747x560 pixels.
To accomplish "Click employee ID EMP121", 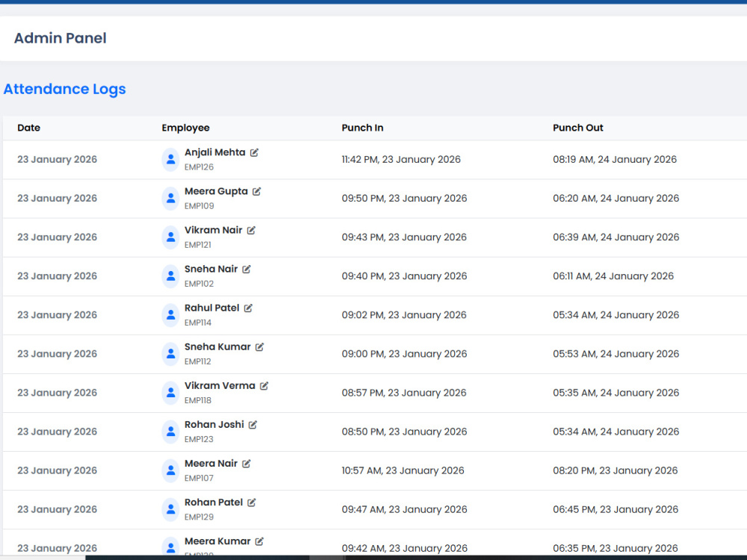I will [198, 245].
